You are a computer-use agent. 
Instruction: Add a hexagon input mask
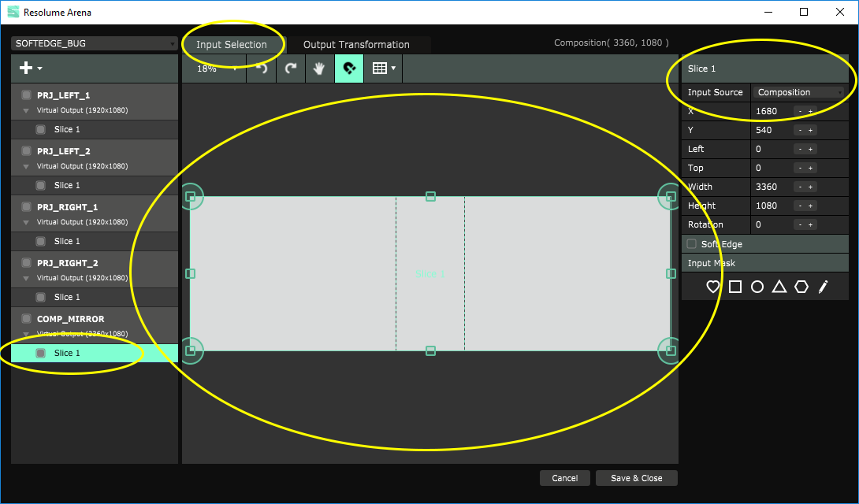(801, 287)
